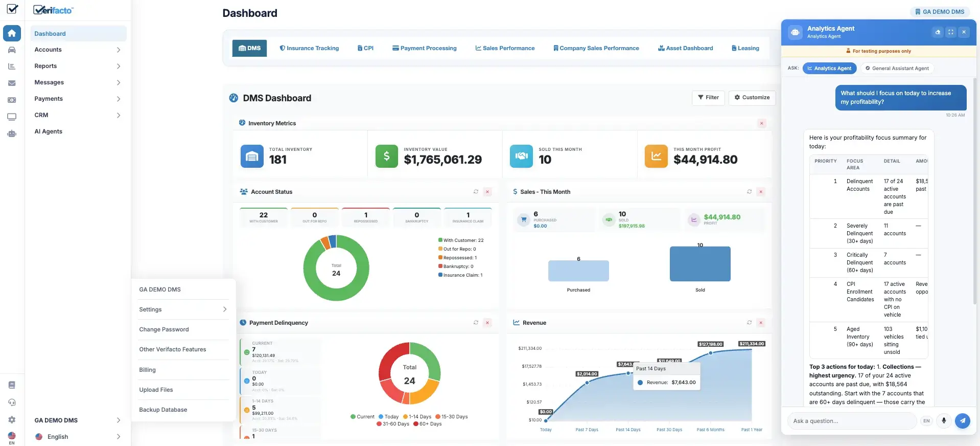The width and height of the screenshot is (980, 446).
Task: Select the Analytics Agent ask option
Action: pyautogui.click(x=829, y=68)
